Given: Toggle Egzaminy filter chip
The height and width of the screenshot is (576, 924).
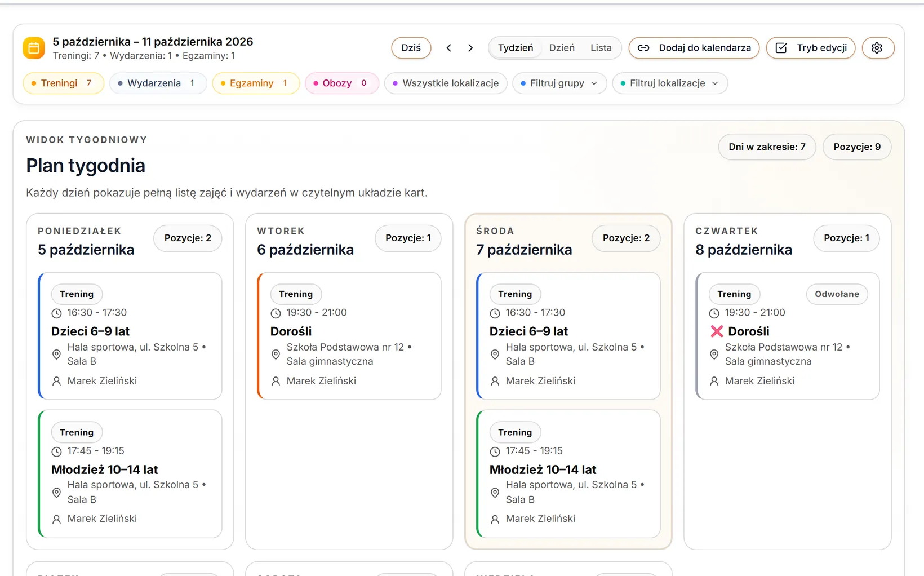Looking at the screenshot, I should pyautogui.click(x=256, y=83).
